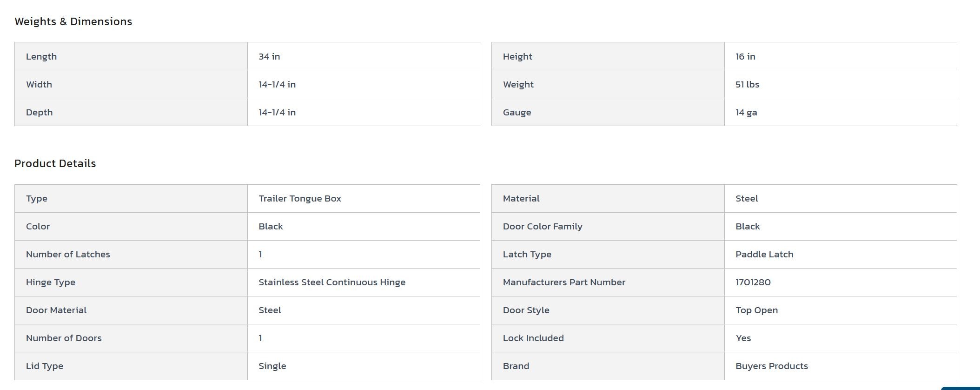Click the Single lid type value

pyautogui.click(x=272, y=366)
